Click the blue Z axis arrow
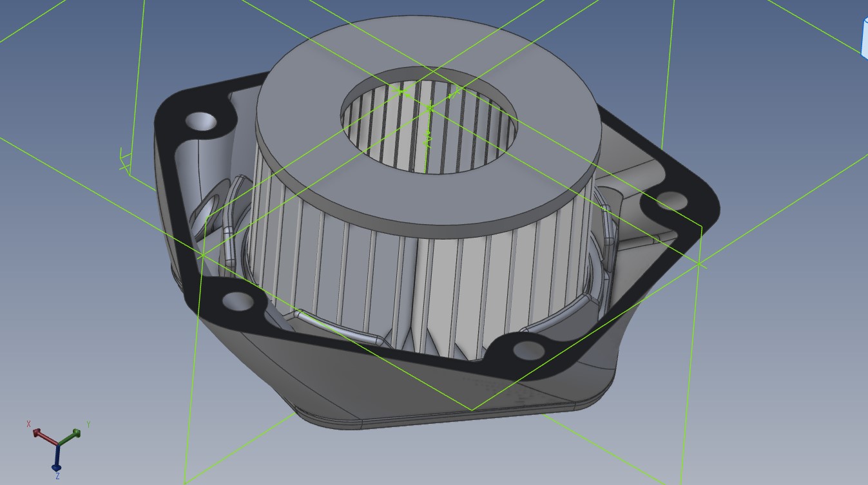Viewport: 868px width, 485px height. [x=57, y=457]
